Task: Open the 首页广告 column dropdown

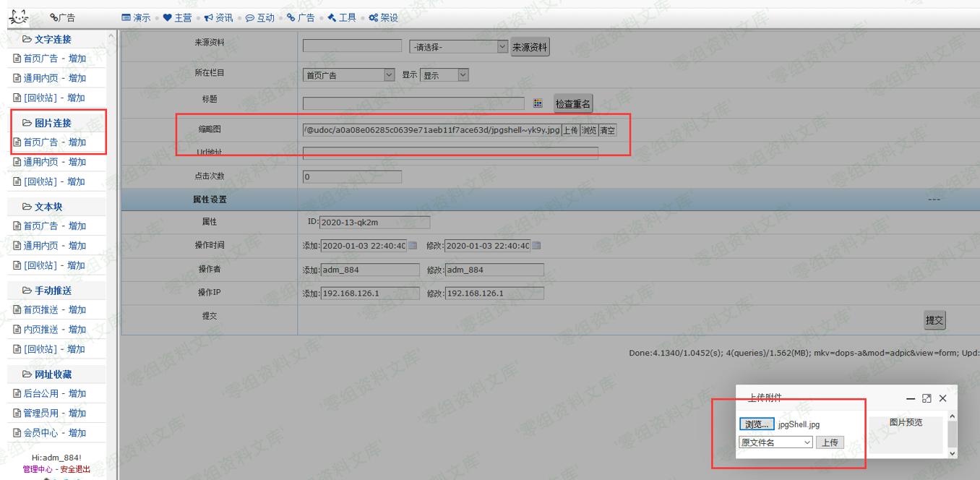Action: (x=348, y=75)
